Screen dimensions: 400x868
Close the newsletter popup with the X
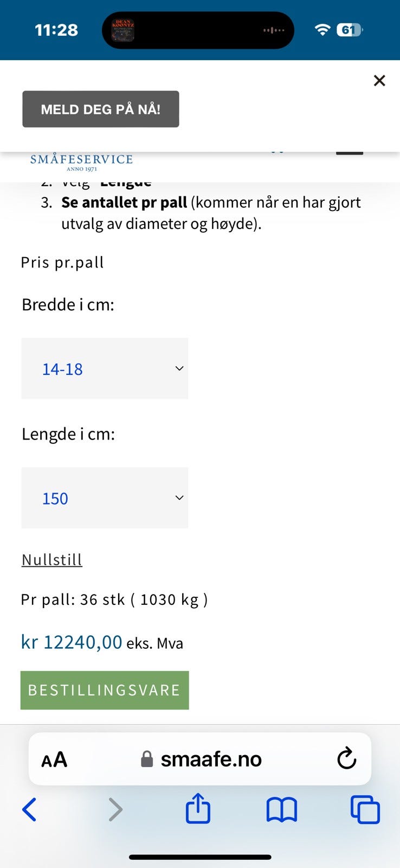[x=379, y=80]
